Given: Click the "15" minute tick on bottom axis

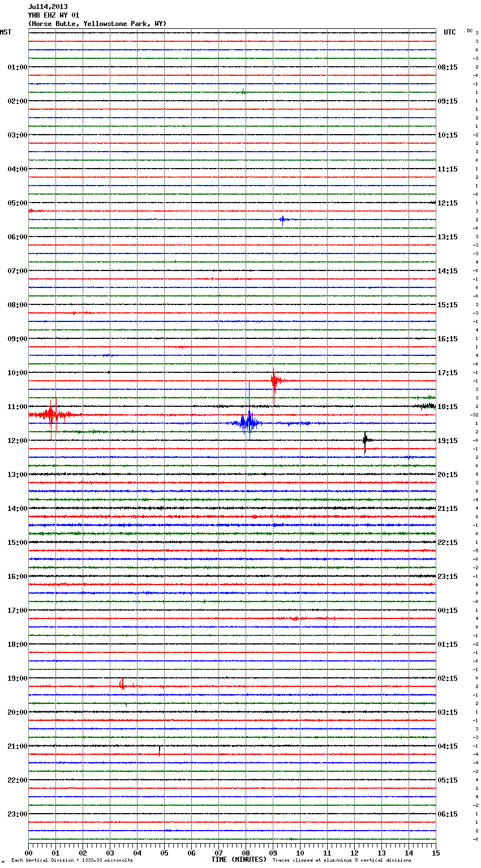Looking at the screenshot, I should 436,853.
